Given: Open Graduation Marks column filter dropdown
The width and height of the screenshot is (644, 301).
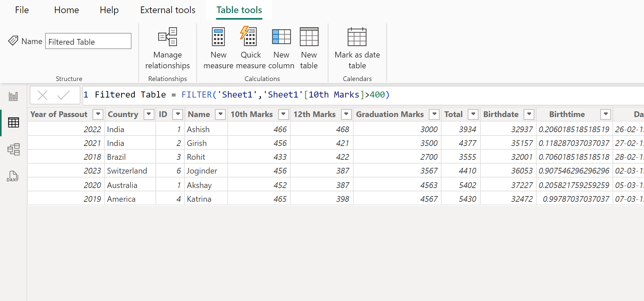Looking at the screenshot, I should click(x=434, y=114).
